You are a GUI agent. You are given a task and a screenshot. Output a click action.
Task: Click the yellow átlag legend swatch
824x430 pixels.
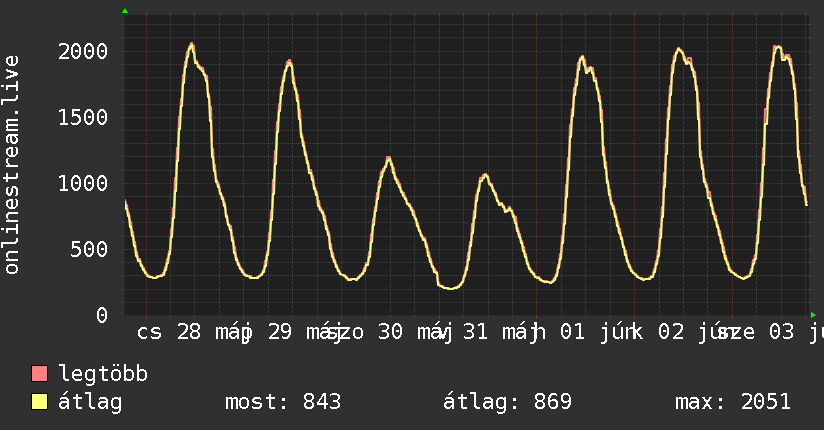click(39, 402)
